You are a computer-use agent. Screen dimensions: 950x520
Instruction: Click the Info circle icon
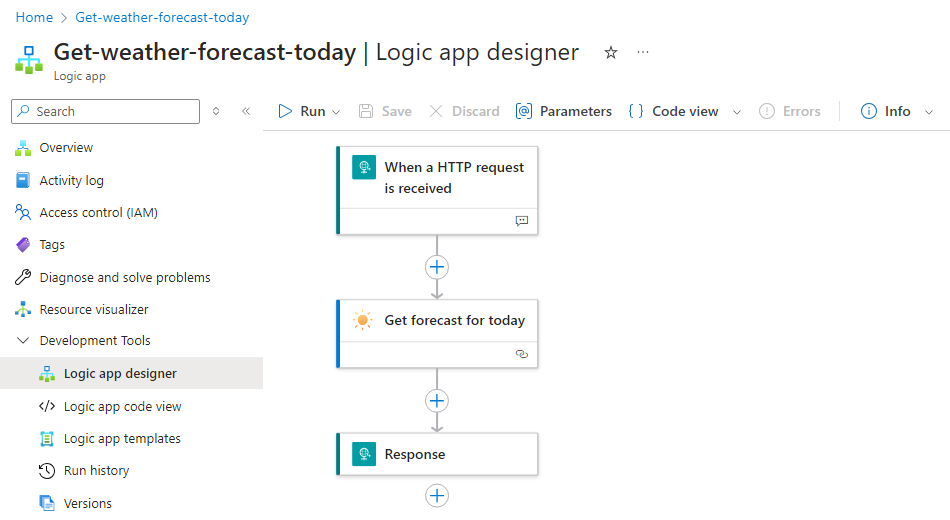[868, 112]
